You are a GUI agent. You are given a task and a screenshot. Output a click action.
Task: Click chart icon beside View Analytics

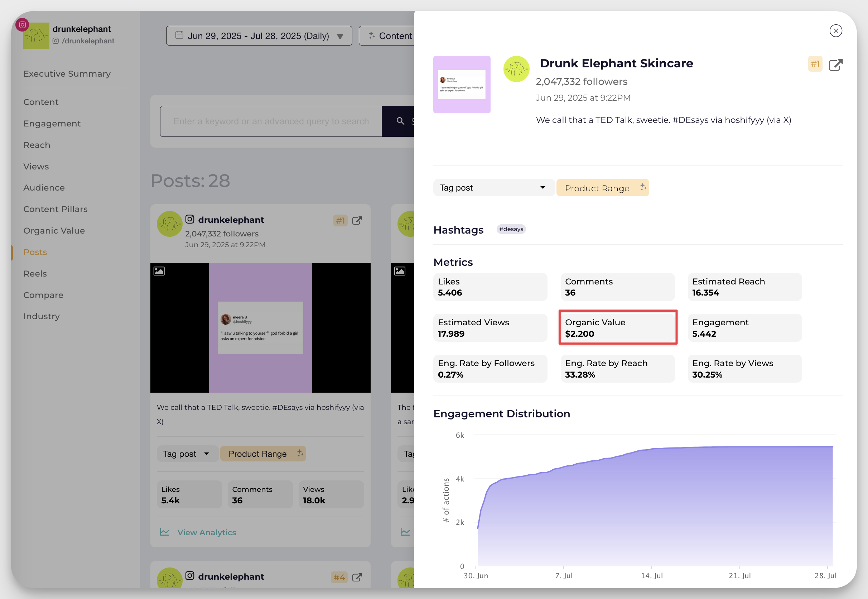pyautogui.click(x=164, y=532)
